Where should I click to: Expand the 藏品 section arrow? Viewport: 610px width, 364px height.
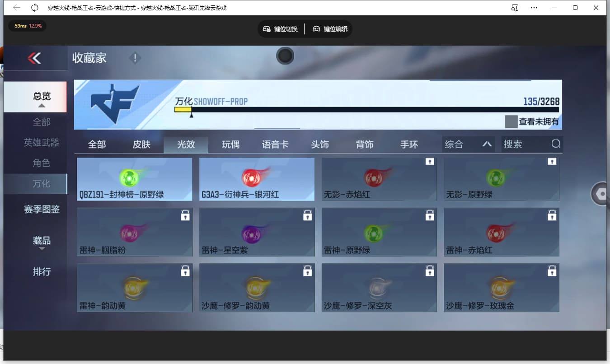[x=42, y=250]
